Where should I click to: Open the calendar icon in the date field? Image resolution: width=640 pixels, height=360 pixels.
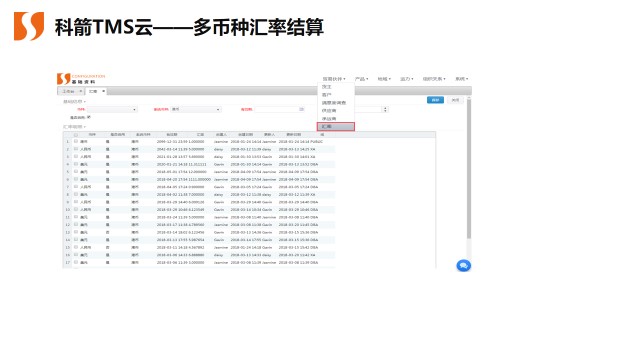(x=302, y=109)
